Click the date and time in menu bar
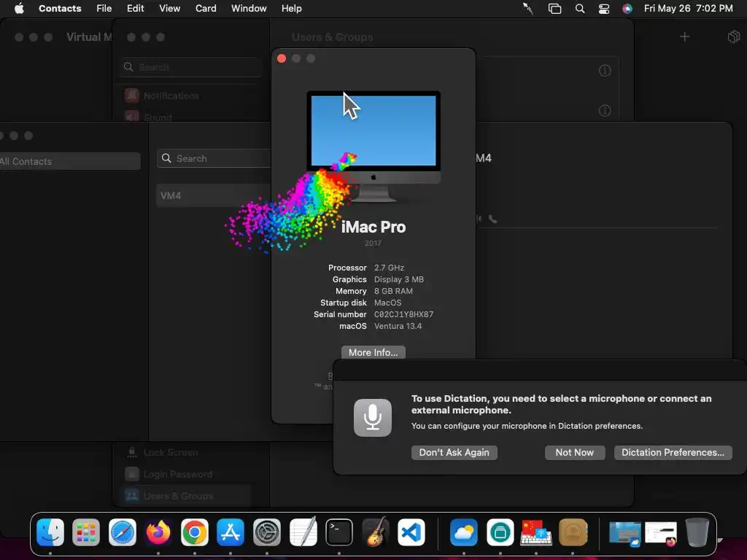 click(689, 8)
